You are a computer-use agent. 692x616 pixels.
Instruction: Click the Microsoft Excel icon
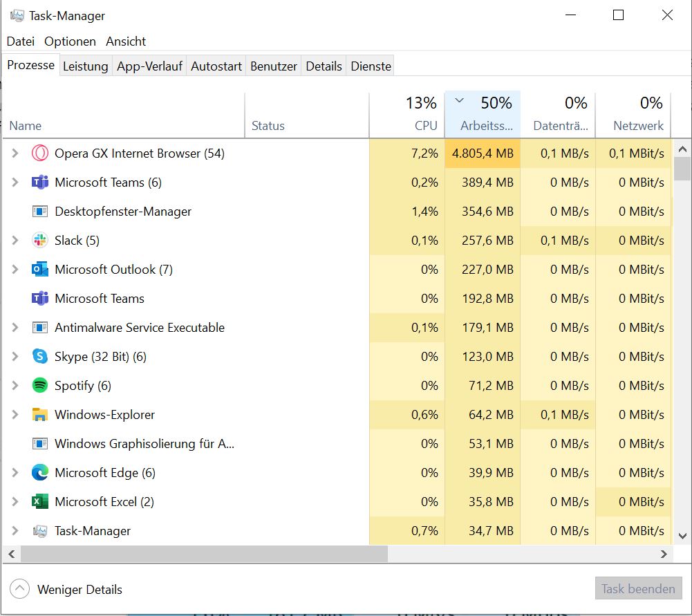click(x=39, y=502)
